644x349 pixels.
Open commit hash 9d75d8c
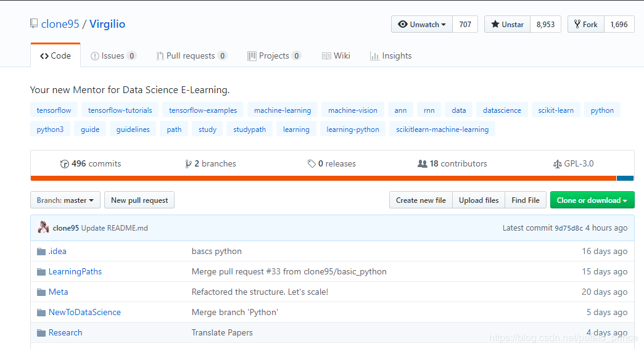tap(568, 228)
